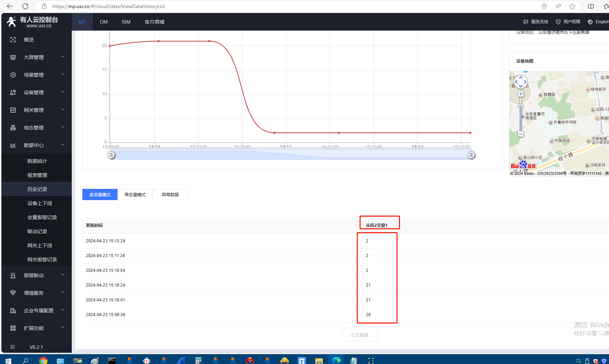Click the browser refresh icon
The width and height of the screenshot is (609, 364).
pyautogui.click(x=25, y=6)
